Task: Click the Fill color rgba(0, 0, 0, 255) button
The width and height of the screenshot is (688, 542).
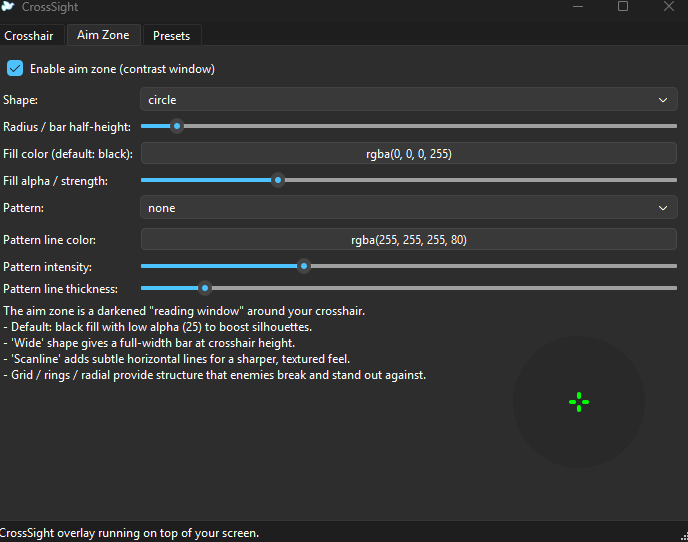Action: (408, 154)
